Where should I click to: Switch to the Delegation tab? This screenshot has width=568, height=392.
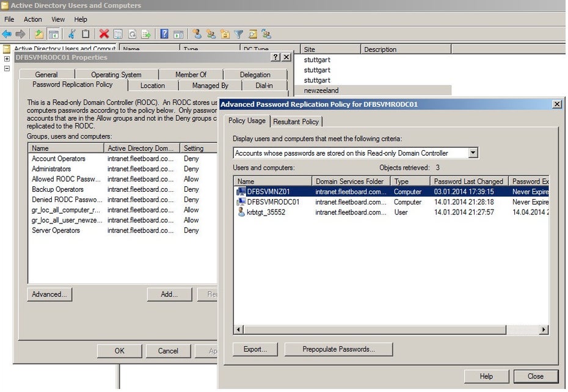coord(255,74)
